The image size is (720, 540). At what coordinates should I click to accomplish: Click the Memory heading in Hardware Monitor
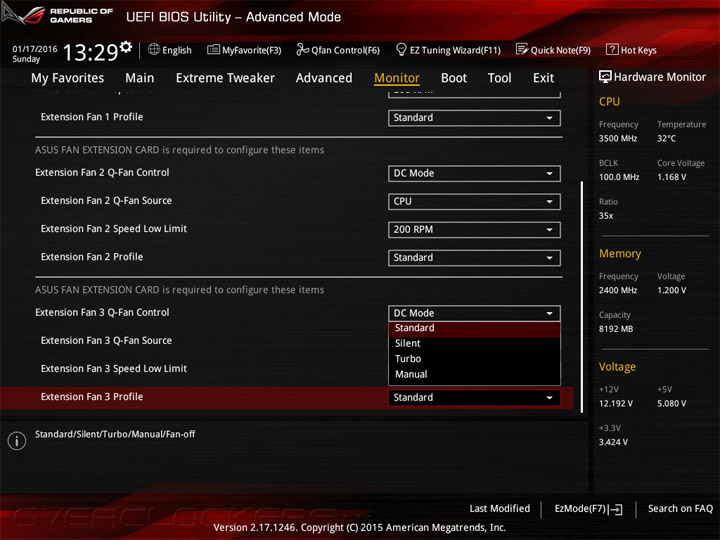619,254
